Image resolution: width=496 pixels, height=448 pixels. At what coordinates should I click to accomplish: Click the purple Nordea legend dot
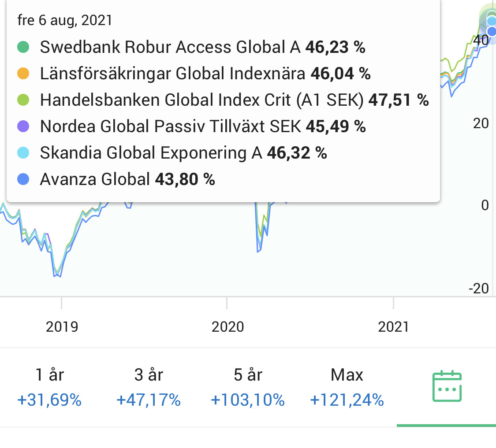[x=23, y=126]
